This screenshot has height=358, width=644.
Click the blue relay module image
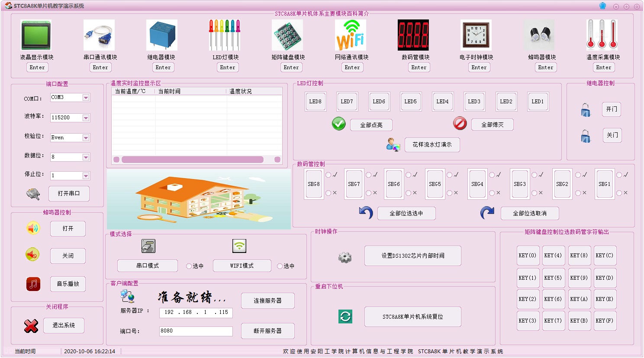tap(162, 35)
